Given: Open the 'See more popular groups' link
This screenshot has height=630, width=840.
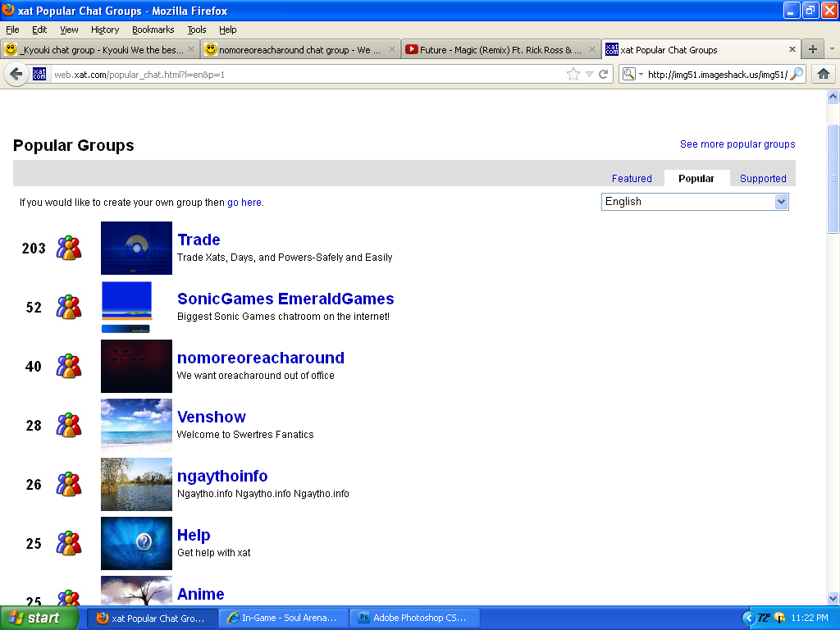Looking at the screenshot, I should pos(737,144).
